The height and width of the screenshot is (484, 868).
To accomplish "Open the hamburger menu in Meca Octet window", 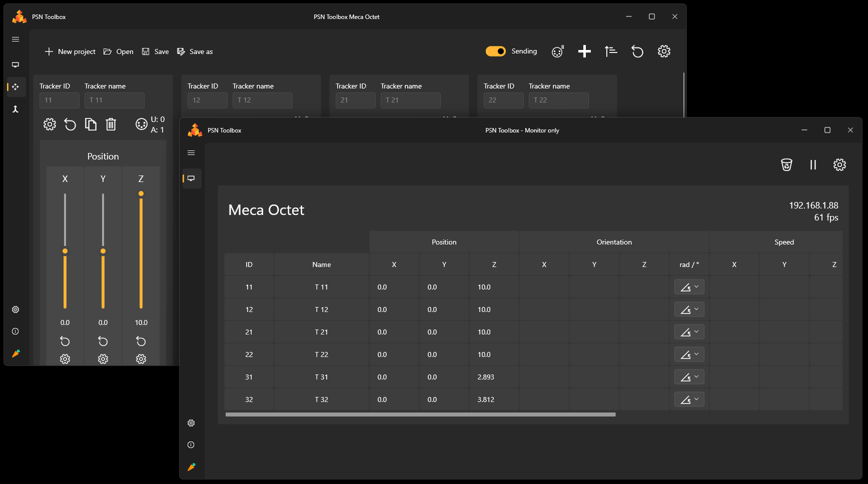I will (16, 39).
